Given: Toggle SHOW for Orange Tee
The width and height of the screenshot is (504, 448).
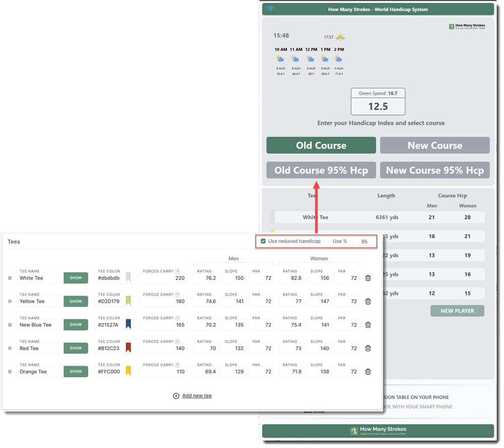Looking at the screenshot, I should pos(76,371).
